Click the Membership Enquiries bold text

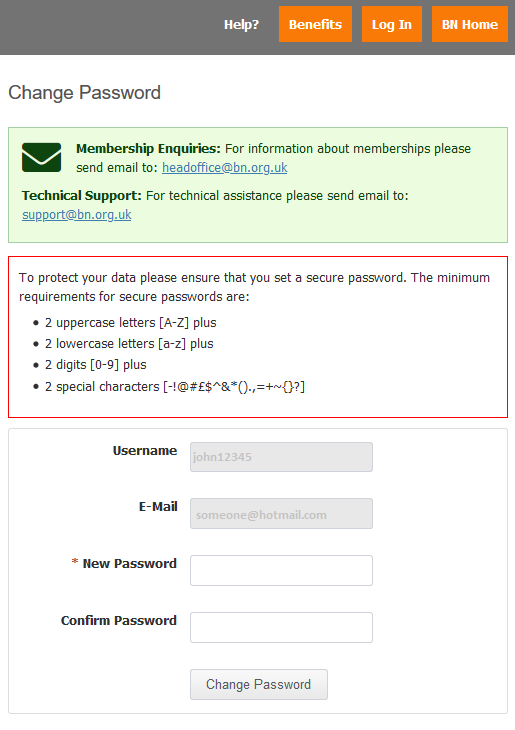click(148, 149)
